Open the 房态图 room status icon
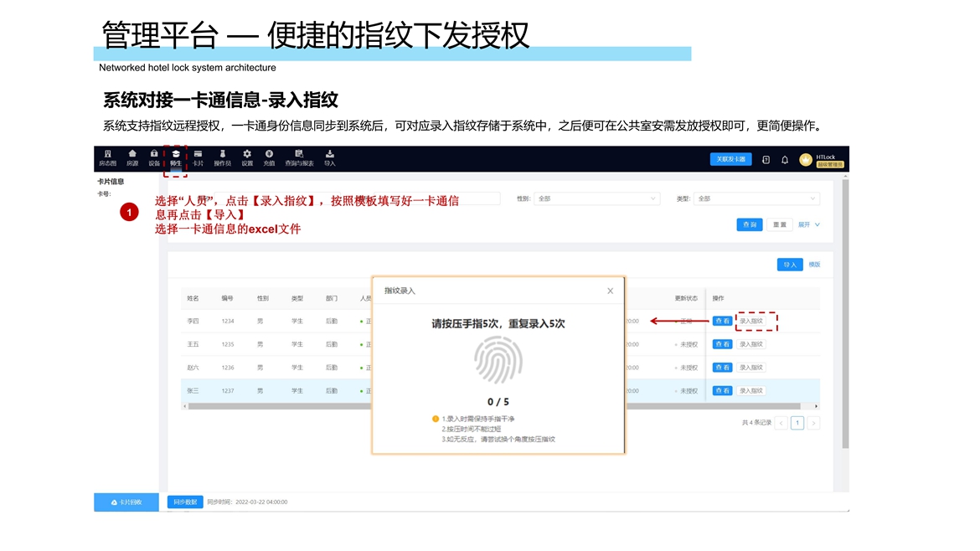The height and width of the screenshot is (551, 980). point(107,154)
